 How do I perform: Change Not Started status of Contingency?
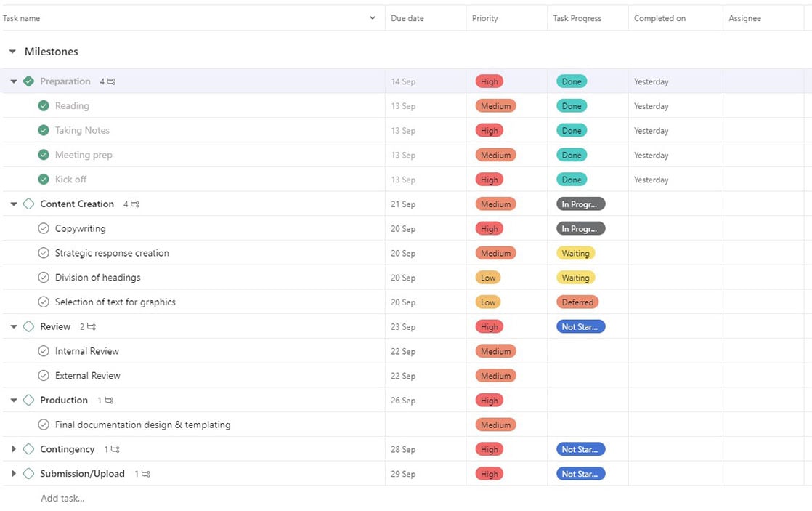(x=580, y=449)
